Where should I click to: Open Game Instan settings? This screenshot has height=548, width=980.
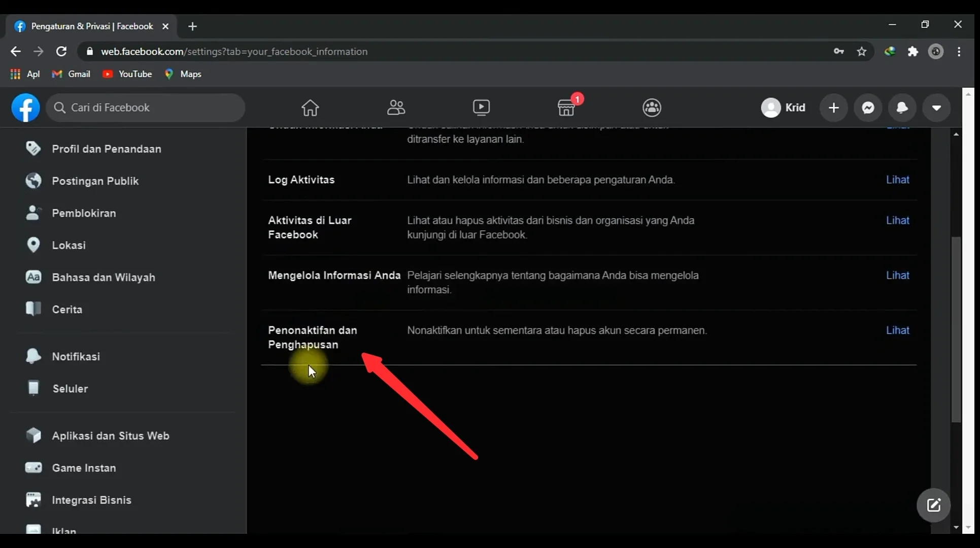pyautogui.click(x=84, y=468)
